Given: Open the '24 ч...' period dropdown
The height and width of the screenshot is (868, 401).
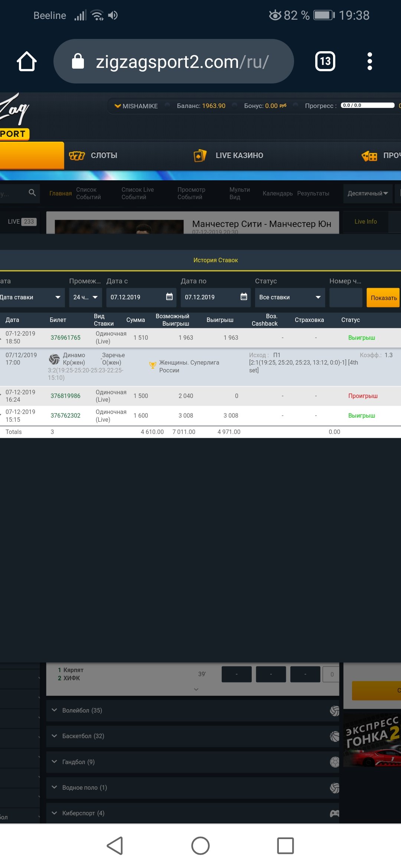Looking at the screenshot, I should 85,297.
